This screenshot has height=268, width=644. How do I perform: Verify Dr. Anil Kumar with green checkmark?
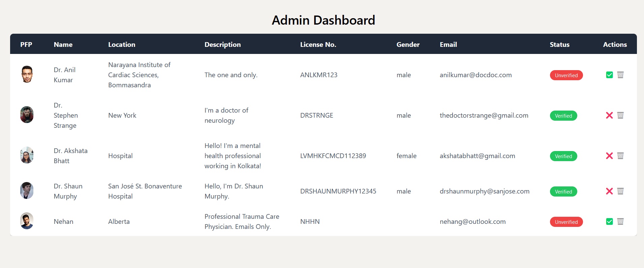609,75
